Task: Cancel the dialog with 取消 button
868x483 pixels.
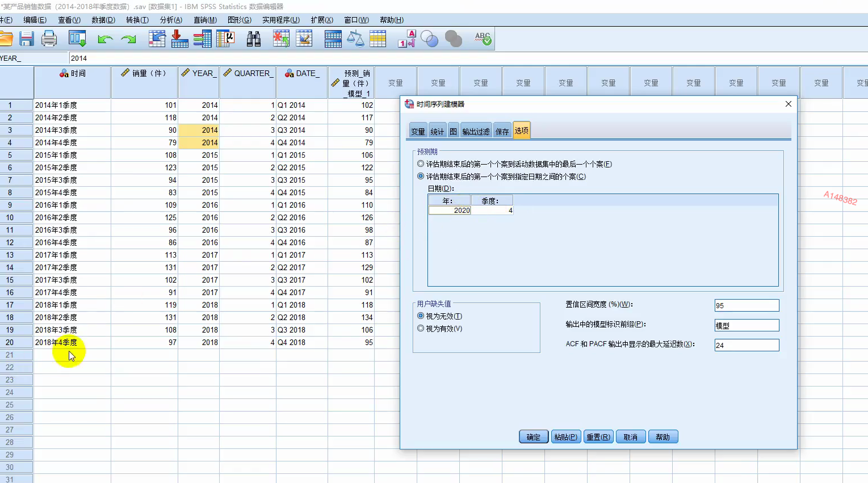Action: [631, 437]
